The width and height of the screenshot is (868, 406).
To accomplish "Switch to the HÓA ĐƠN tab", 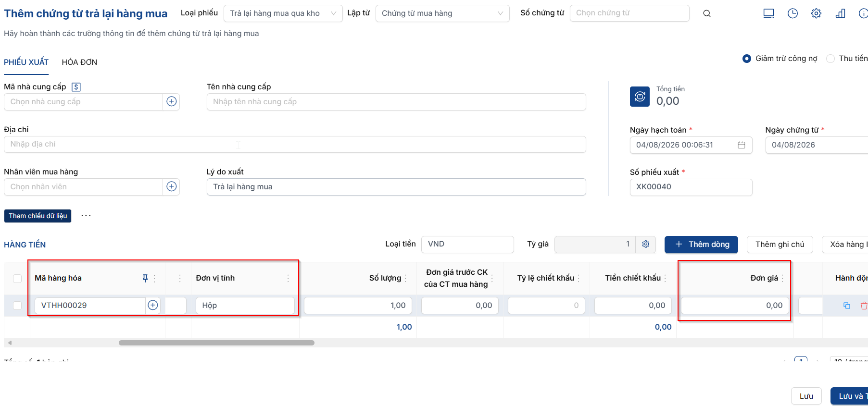I will pos(79,62).
